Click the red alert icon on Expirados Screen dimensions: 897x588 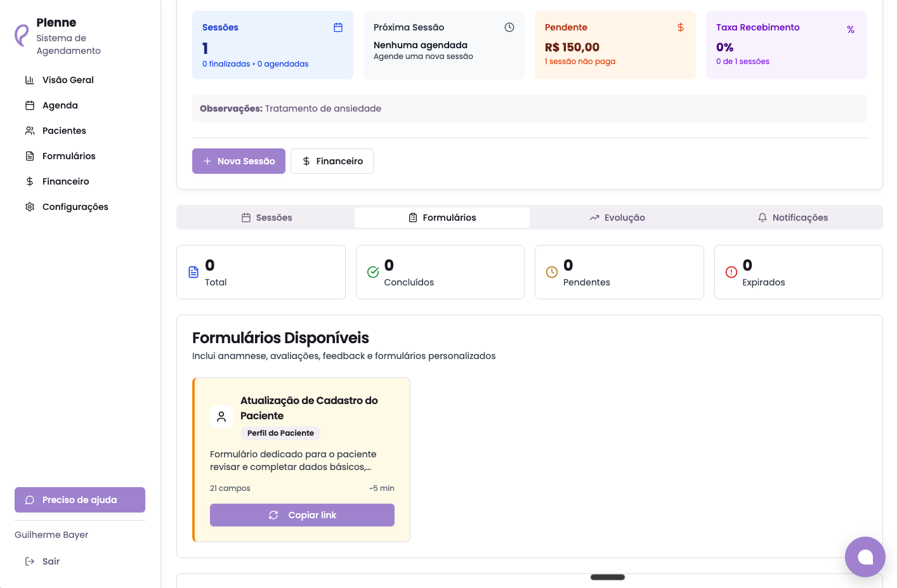tap(731, 272)
